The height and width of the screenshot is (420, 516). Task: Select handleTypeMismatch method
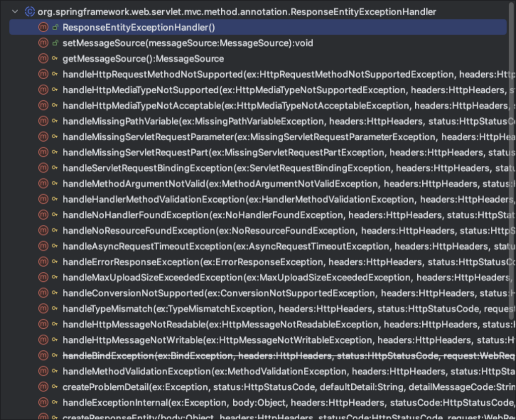[x=258, y=309]
